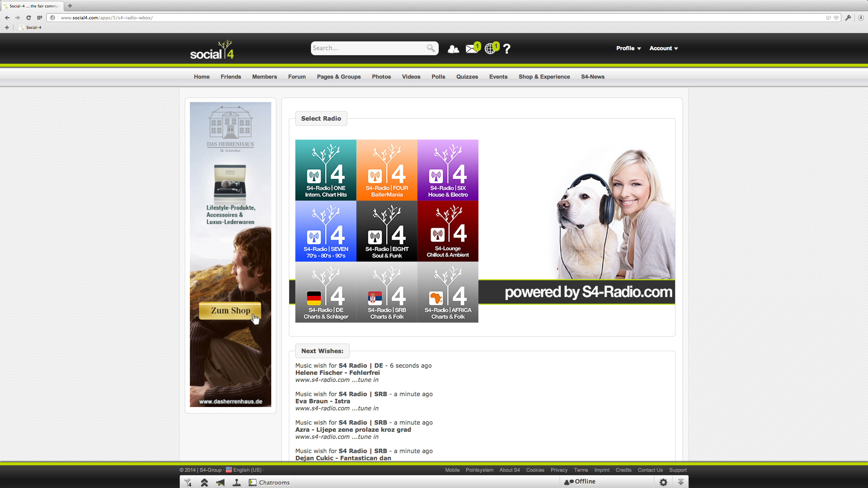Image resolution: width=868 pixels, height=488 pixels.
Task: Click the heart bookmark icon in address bar
Action: coord(836,18)
